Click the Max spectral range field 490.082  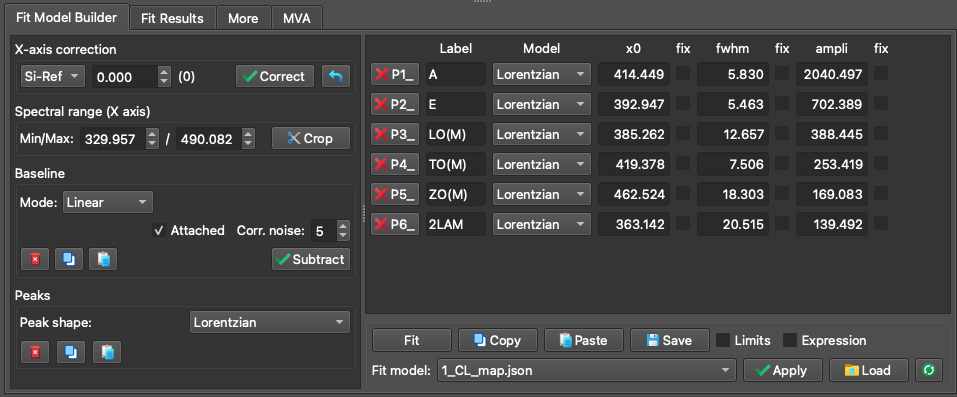(x=209, y=139)
